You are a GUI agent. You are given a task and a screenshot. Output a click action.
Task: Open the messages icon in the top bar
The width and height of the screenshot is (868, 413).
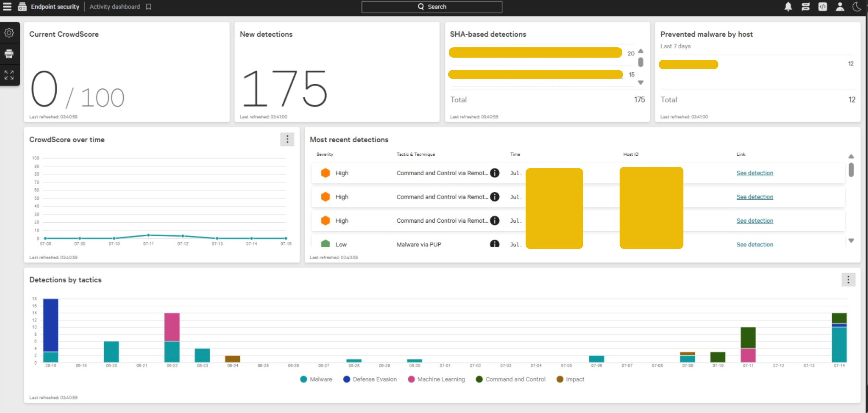[805, 7]
